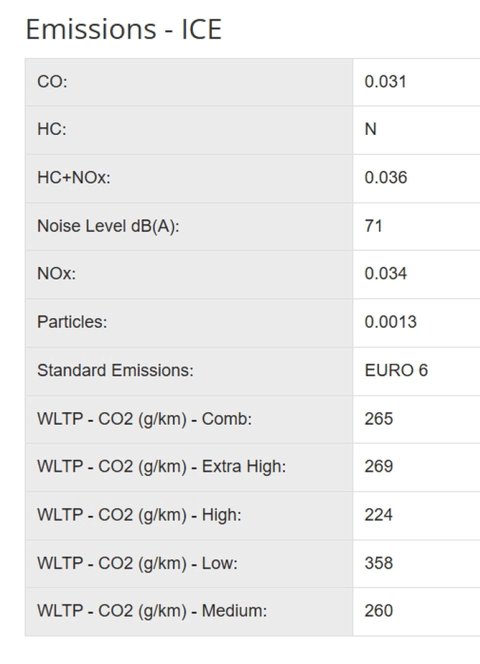Image resolution: width=480 pixels, height=664 pixels.
Task: Select the Standard Emissions: label
Action: click(115, 371)
